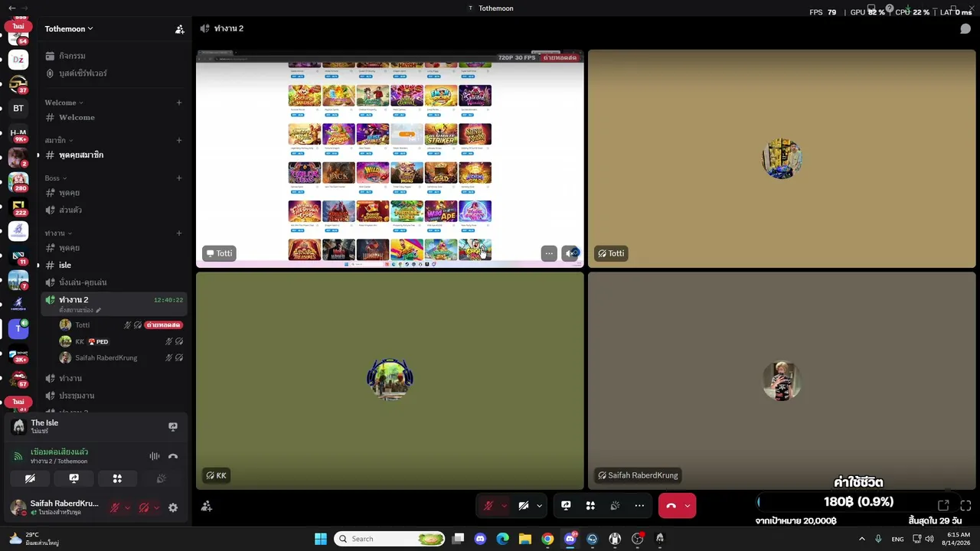Open noise suppression waveform icon
Screen dimensions: 980x551
click(155, 456)
